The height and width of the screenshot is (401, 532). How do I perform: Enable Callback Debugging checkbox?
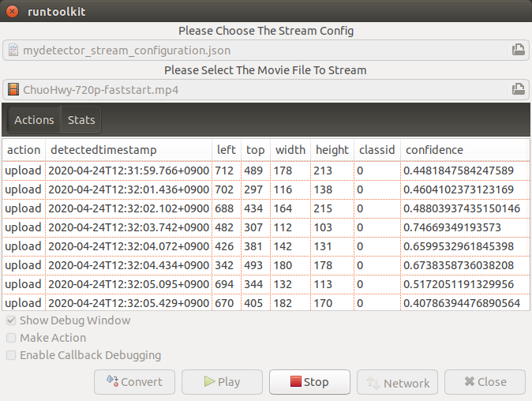click(11, 355)
